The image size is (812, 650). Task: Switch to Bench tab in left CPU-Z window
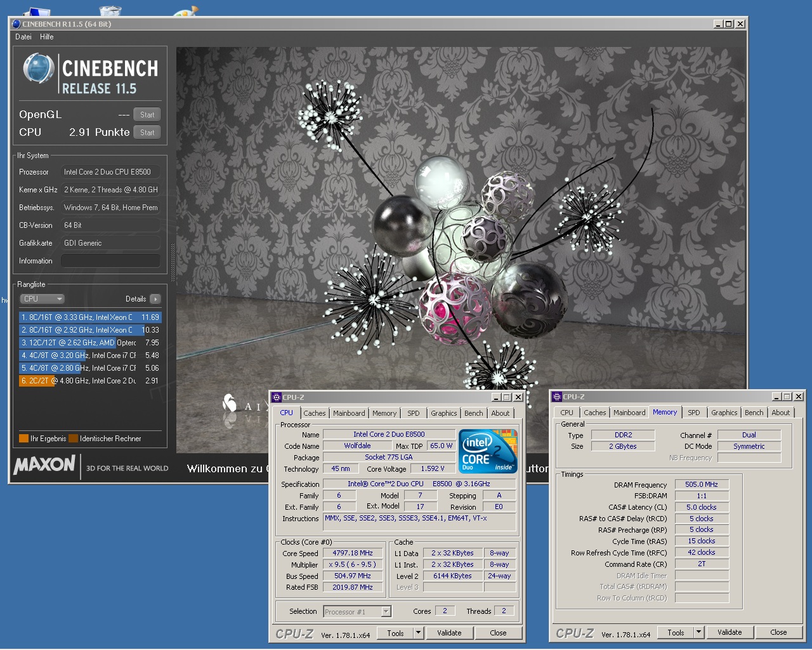tap(473, 413)
